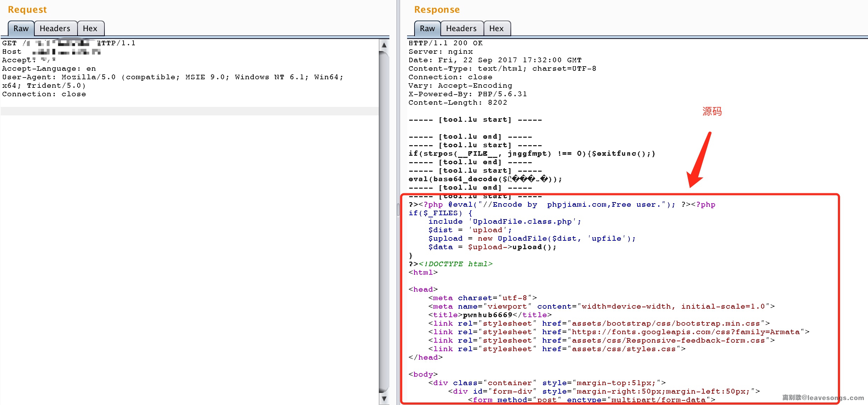Click the 'if($_FILES) {' code line

[x=440, y=213]
